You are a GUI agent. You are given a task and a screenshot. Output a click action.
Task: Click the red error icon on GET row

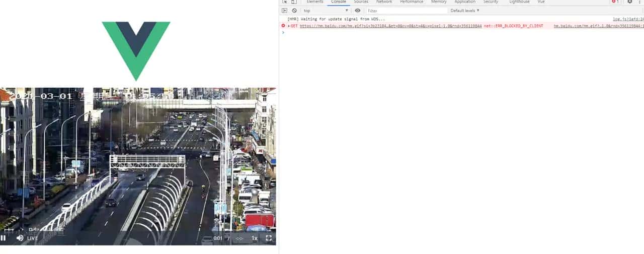283,26
